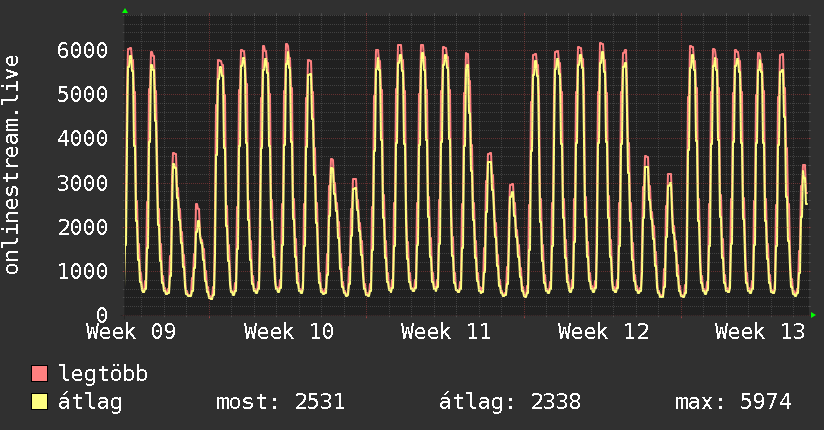Click the 'max: 5974' statistic
Screen dimensions: 824x430
(733, 402)
